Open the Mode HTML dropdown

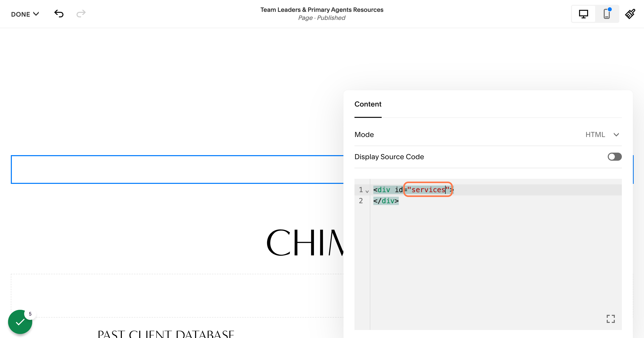pyautogui.click(x=602, y=134)
